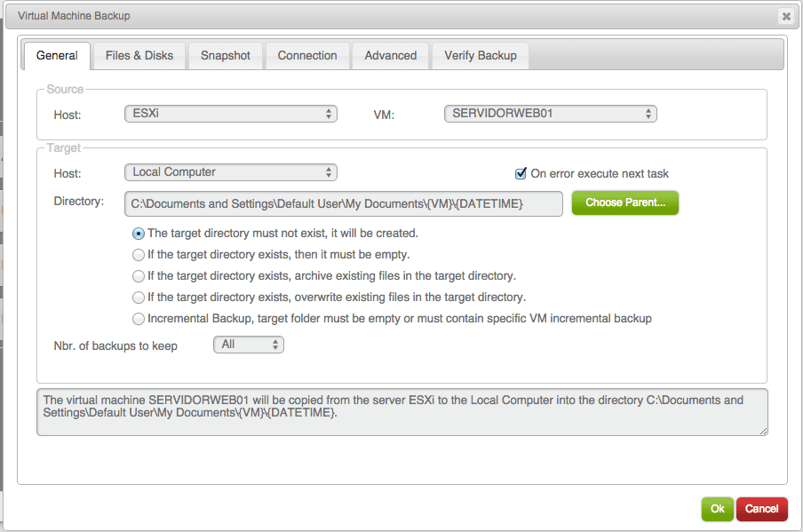
Task: Open the Nbr. of backups to keep dropdown
Action: point(248,344)
